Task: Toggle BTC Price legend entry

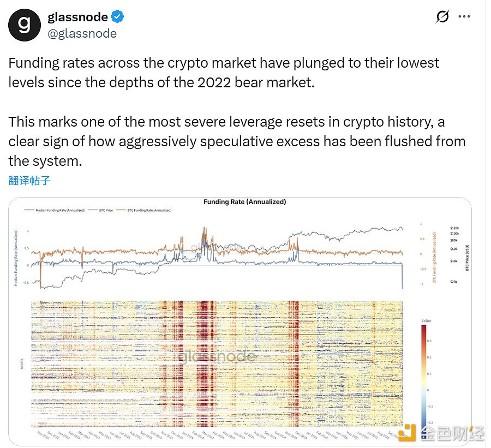Action: (x=105, y=210)
